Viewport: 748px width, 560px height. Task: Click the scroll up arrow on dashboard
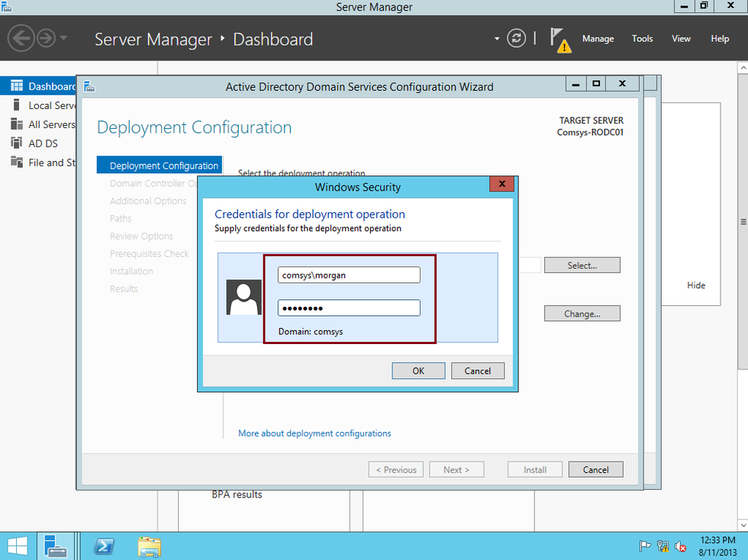pyautogui.click(x=743, y=68)
